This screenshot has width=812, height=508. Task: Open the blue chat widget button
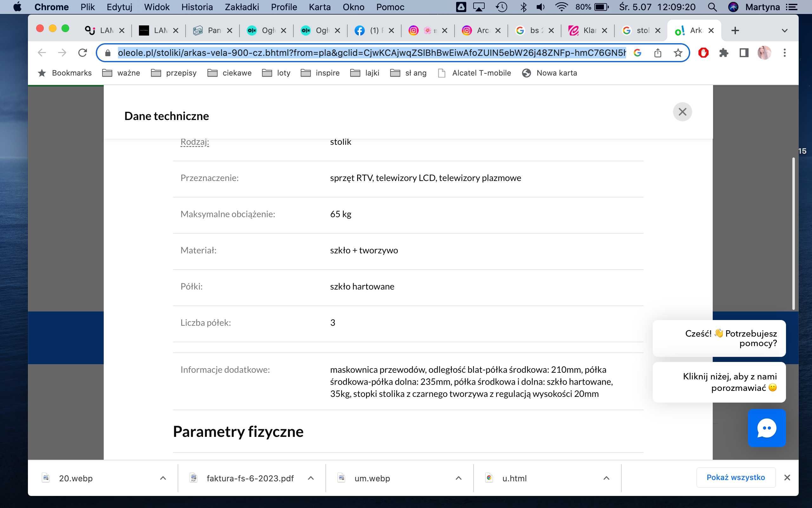tap(767, 428)
